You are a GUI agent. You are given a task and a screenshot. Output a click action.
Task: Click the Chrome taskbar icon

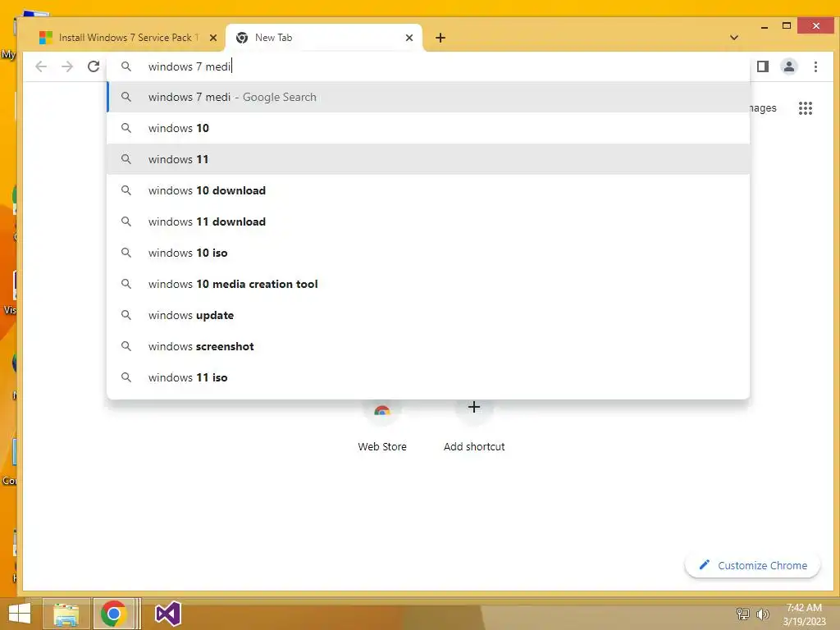click(x=113, y=614)
